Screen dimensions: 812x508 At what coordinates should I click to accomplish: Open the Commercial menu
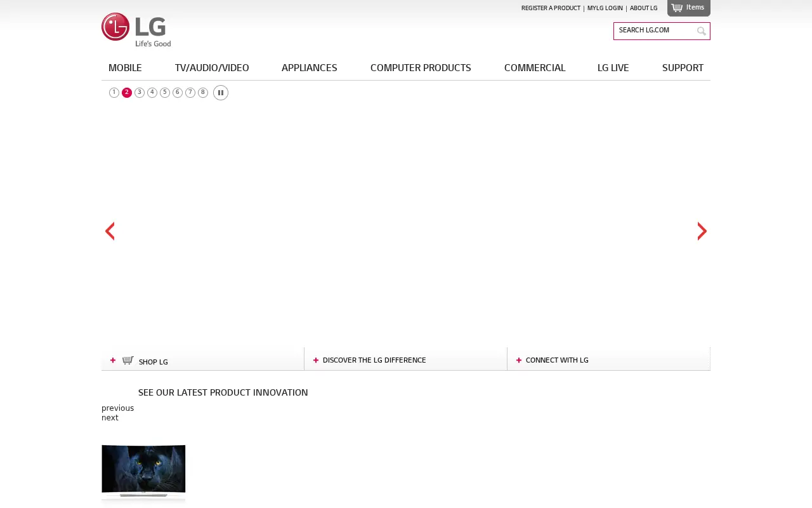click(x=535, y=68)
